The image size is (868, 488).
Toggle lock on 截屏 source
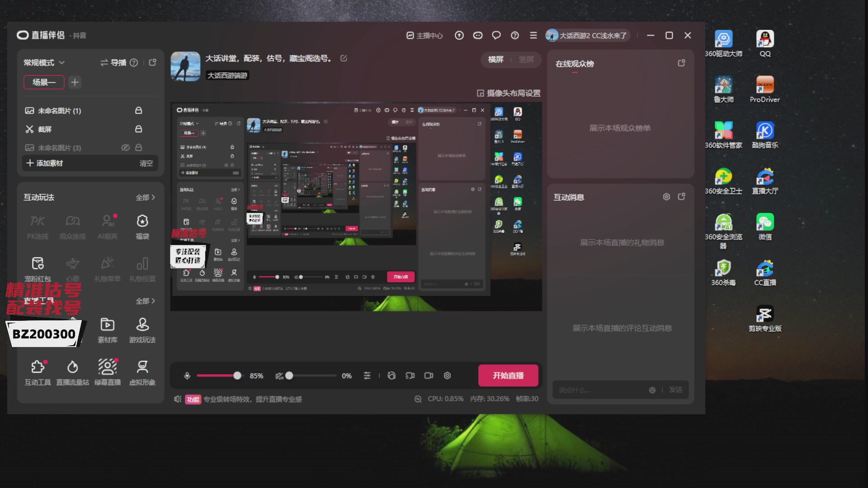pyautogui.click(x=138, y=129)
